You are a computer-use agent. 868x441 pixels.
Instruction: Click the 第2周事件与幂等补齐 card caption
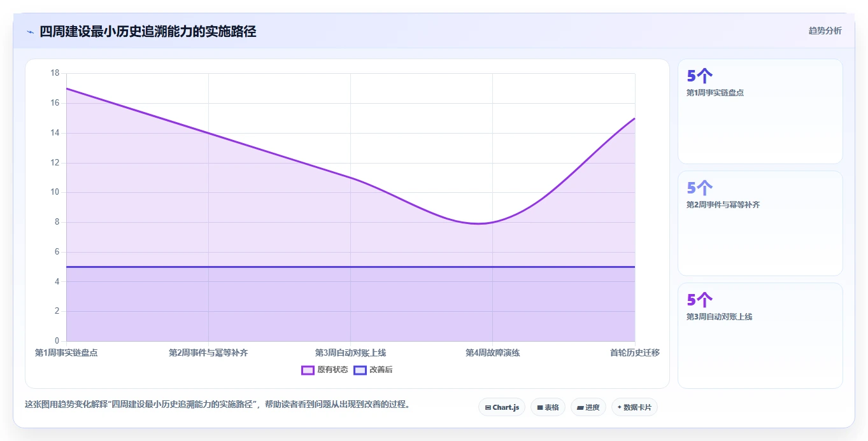[x=723, y=205]
